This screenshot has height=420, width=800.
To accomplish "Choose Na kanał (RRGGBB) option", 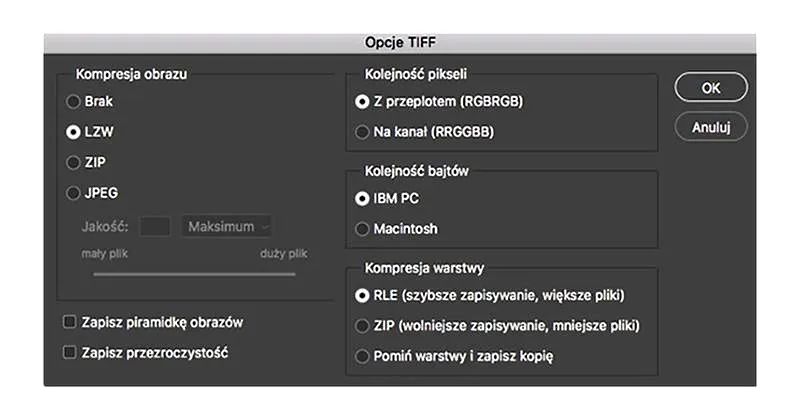I will pos(362,132).
